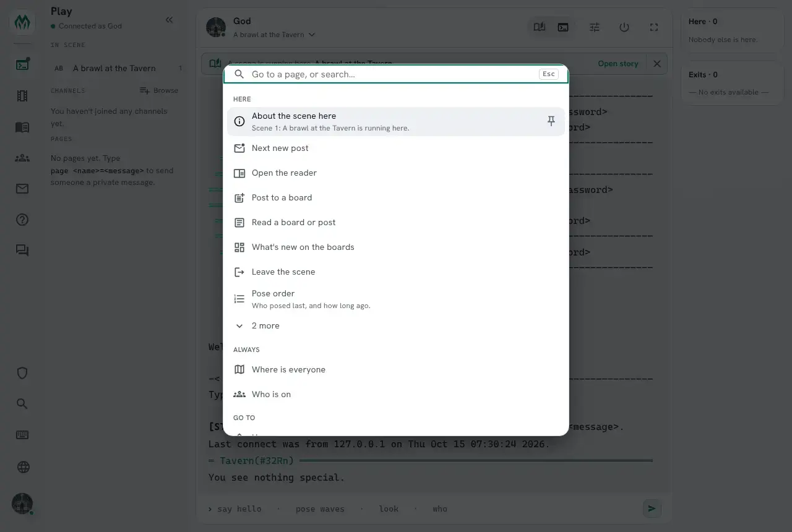Open the book wiki icon in left rail
792x532 pixels.
coord(22,127)
